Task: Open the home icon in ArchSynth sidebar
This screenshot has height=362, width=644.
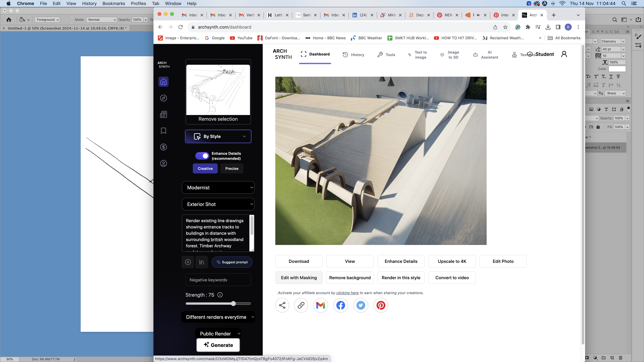Action: coord(163,82)
